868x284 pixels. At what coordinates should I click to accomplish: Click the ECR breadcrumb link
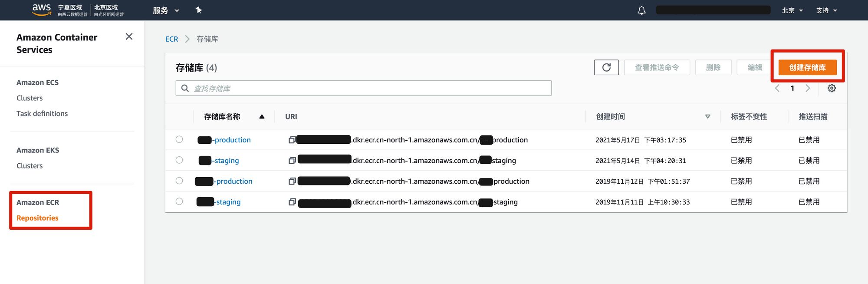click(x=171, y=39)
